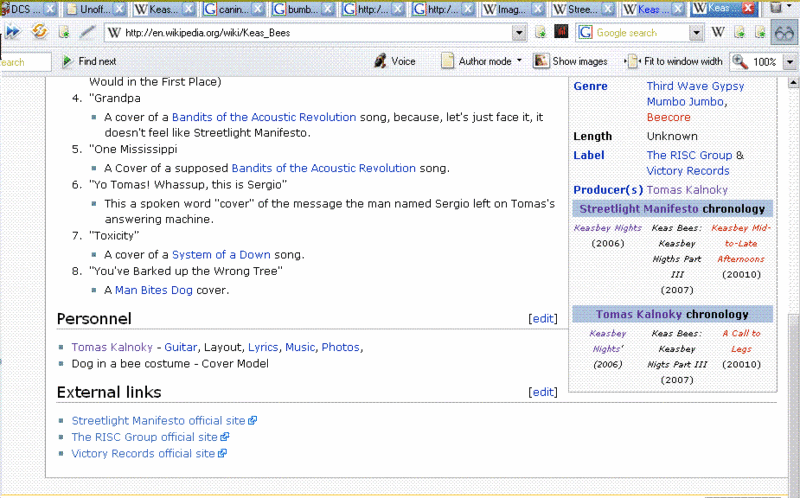
Task: Open the search engine dropdown arrow
Action: click(x=696, y=33)
